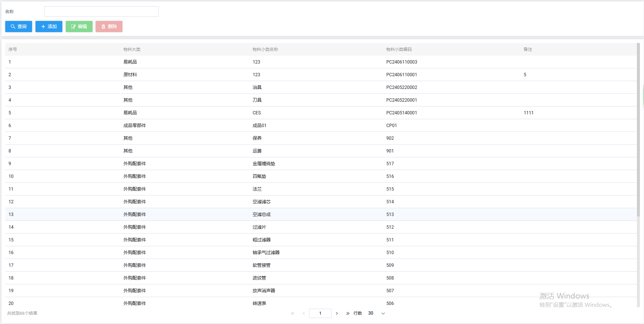Select the CES row with remark 1111
644x324 pixels.
(x=257, y=113)
